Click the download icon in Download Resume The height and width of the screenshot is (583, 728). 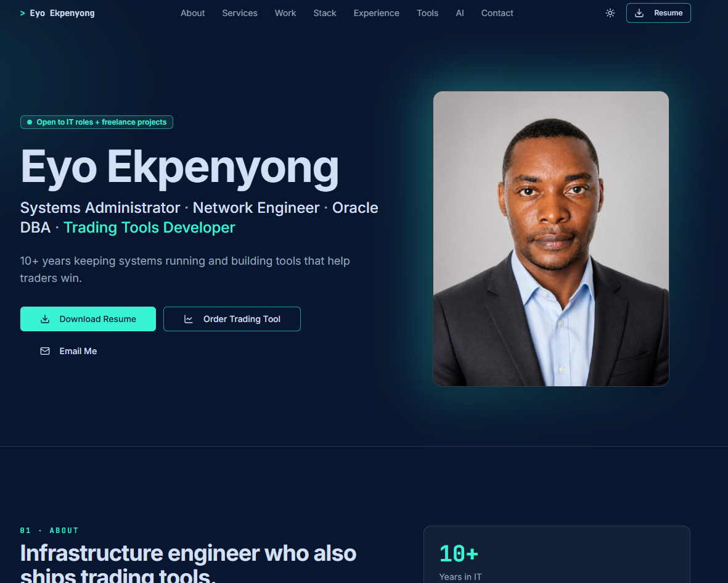tap(45, 319)
